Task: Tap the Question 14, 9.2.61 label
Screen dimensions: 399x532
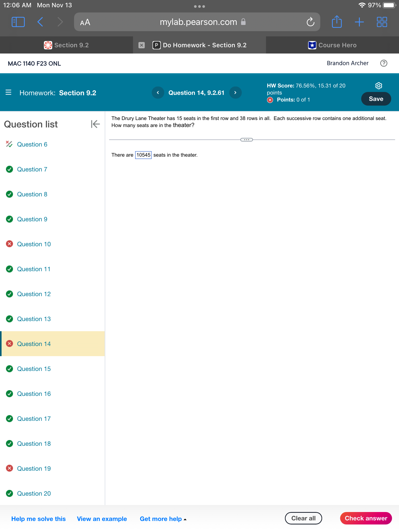Action: (196, 93)
